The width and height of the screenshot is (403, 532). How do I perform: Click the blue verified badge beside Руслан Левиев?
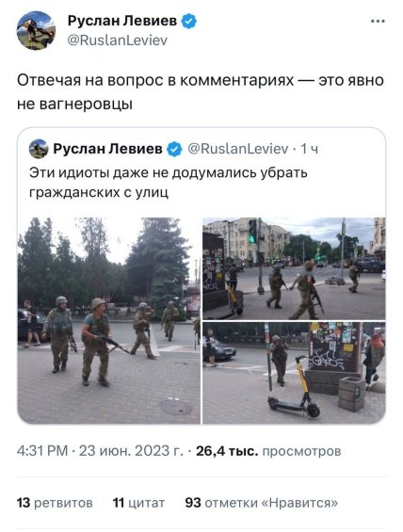[x=189, y=21]
